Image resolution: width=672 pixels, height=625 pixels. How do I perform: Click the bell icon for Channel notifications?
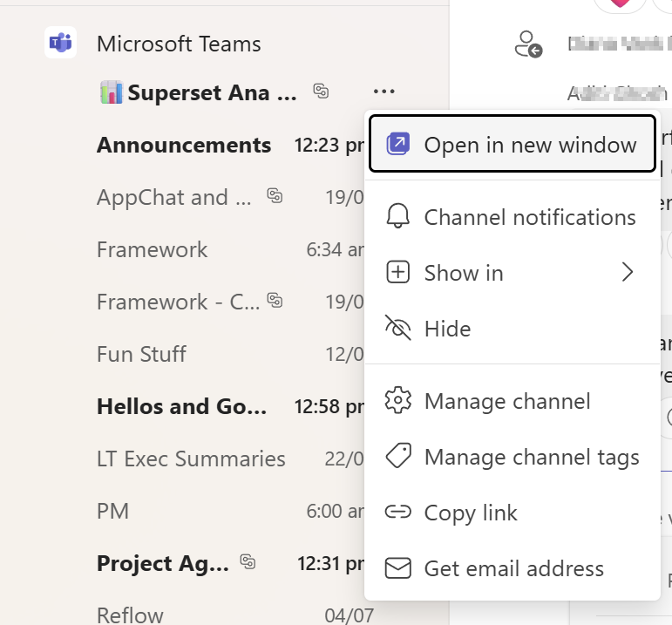pos(398,216)
